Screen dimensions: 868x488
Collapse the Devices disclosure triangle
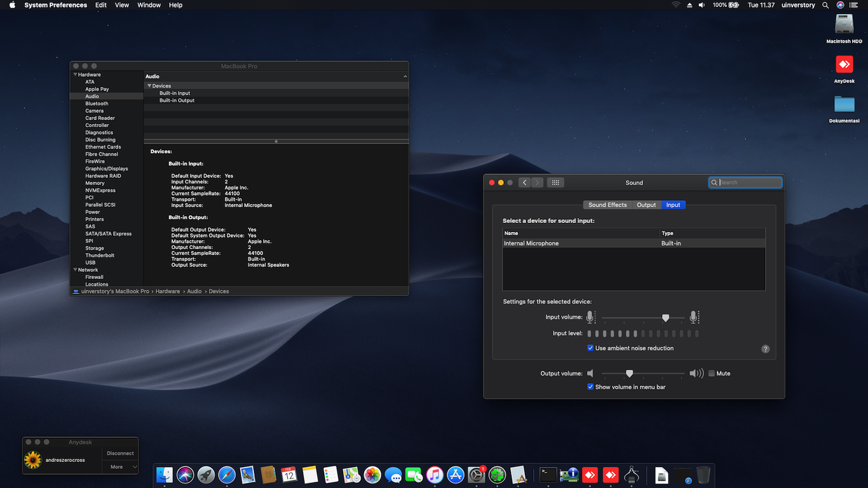coord(149,86)
